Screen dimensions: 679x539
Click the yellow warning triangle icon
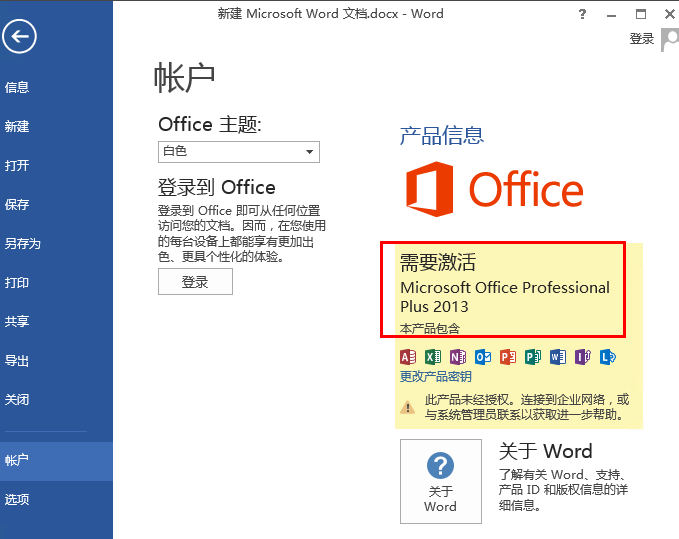(407, 407)
